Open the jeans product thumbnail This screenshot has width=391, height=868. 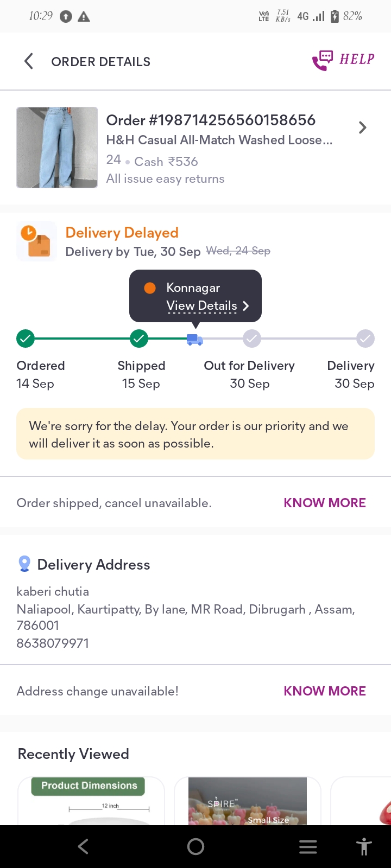pyautogui.click(x=57, y=148)
